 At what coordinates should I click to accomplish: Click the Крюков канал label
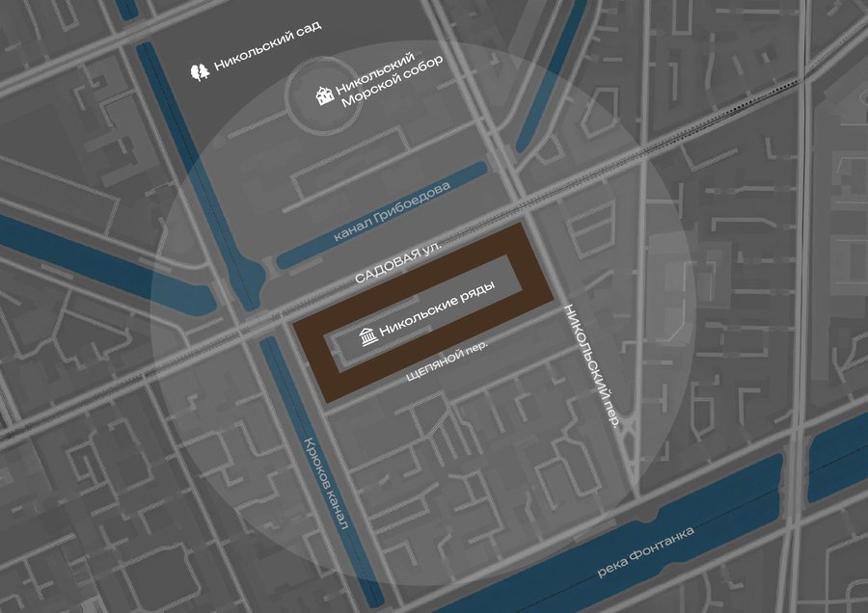[x=327, y=483]
